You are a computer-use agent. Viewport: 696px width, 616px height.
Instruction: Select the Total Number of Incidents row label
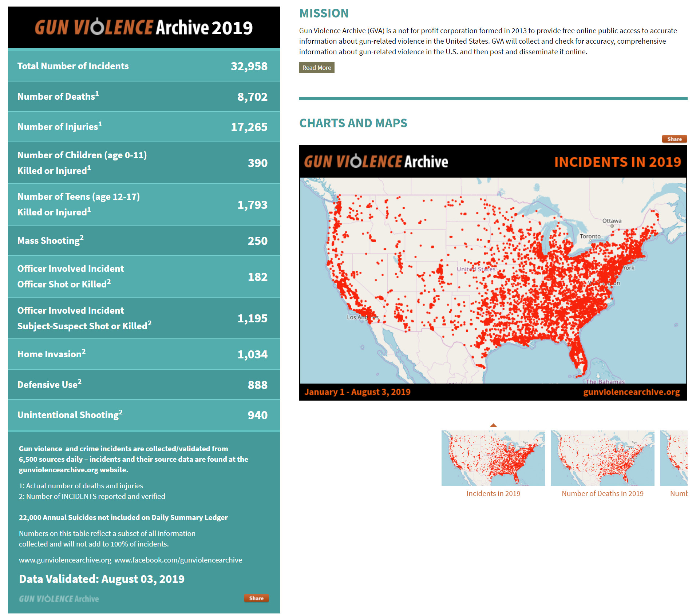tap(73, 66)
